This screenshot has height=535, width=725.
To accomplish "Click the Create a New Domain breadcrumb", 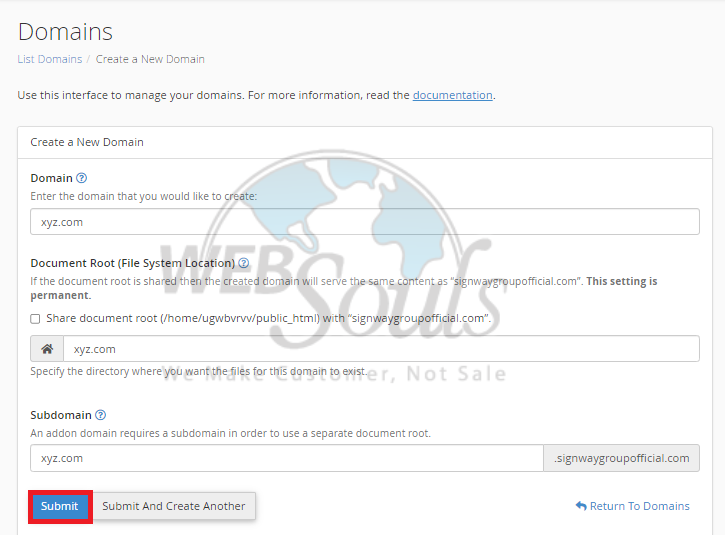I will coord(150,59).
